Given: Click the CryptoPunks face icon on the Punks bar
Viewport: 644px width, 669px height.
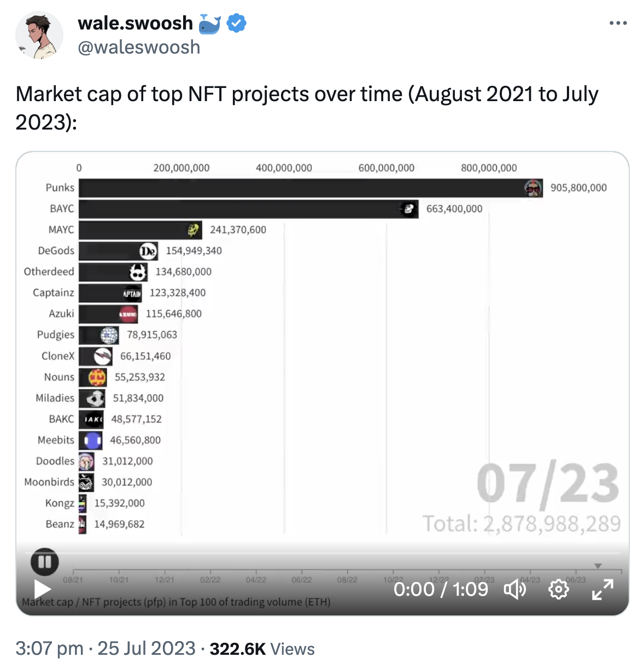Looking at the screenshot, I should (x=533, y=187).
